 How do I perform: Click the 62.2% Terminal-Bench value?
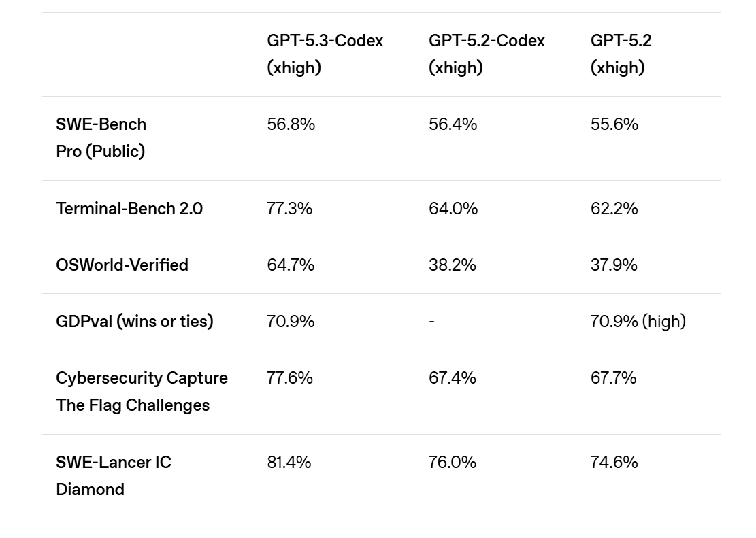coord(614,209)
